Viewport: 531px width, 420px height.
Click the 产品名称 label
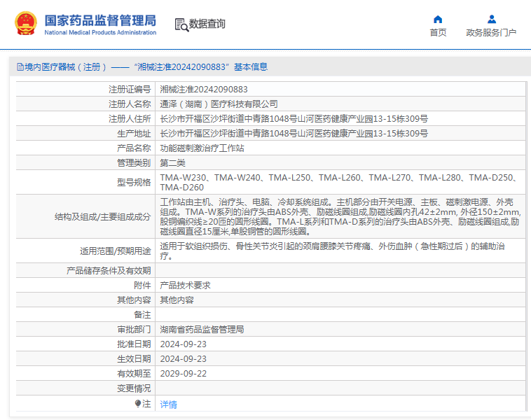[134, 148]
